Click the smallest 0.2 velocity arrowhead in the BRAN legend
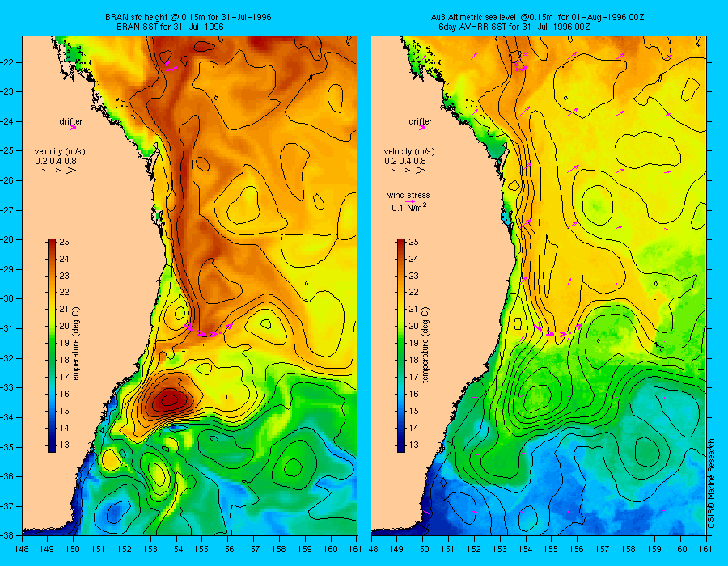The width and height of the screenshot is (728, 566). click(44, 171)
